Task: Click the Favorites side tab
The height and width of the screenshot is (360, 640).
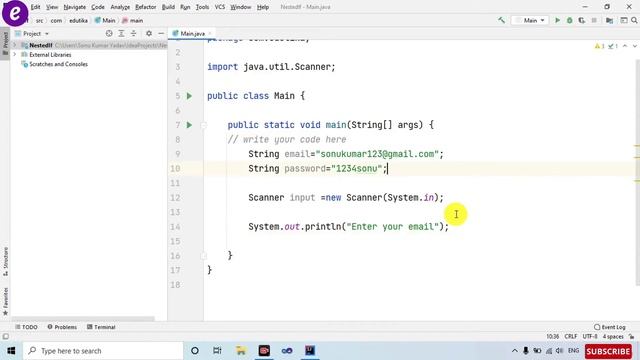Action: 5,301
